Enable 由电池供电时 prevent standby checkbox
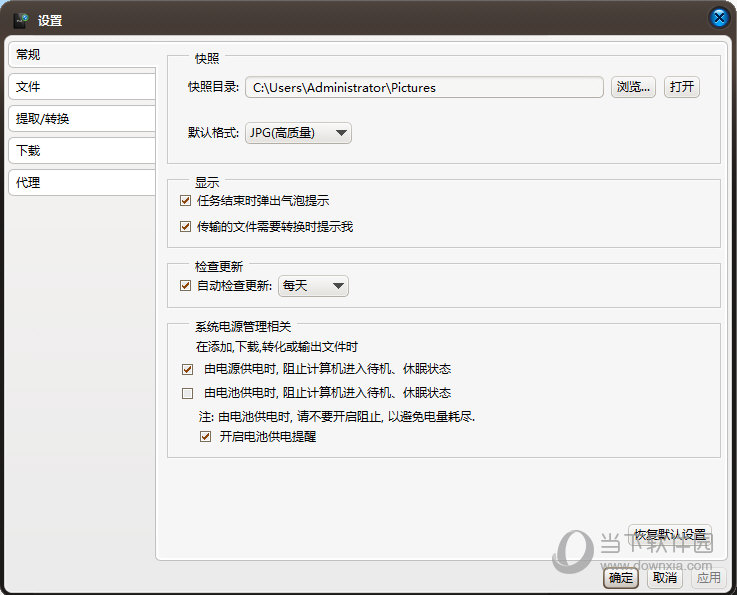The height and width of the screenshot is (595, 737). tap(188, 393)
